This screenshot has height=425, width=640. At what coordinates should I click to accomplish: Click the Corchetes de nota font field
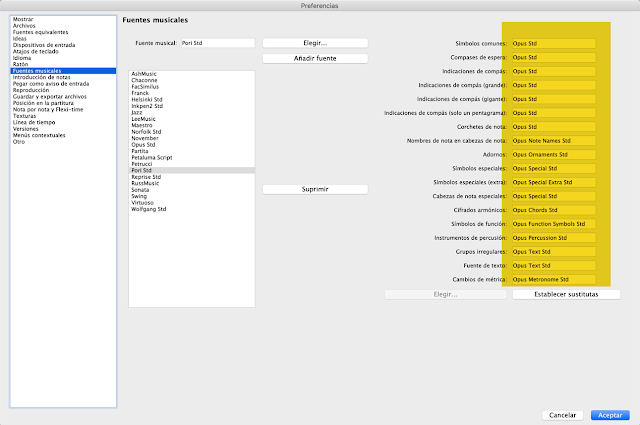(554, 127)
